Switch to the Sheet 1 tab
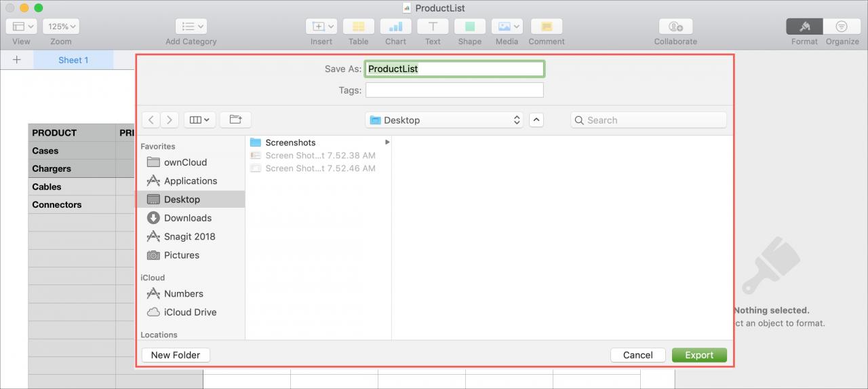Image resolution: width=868 pixels, height=389 pixels. point(73,60)
